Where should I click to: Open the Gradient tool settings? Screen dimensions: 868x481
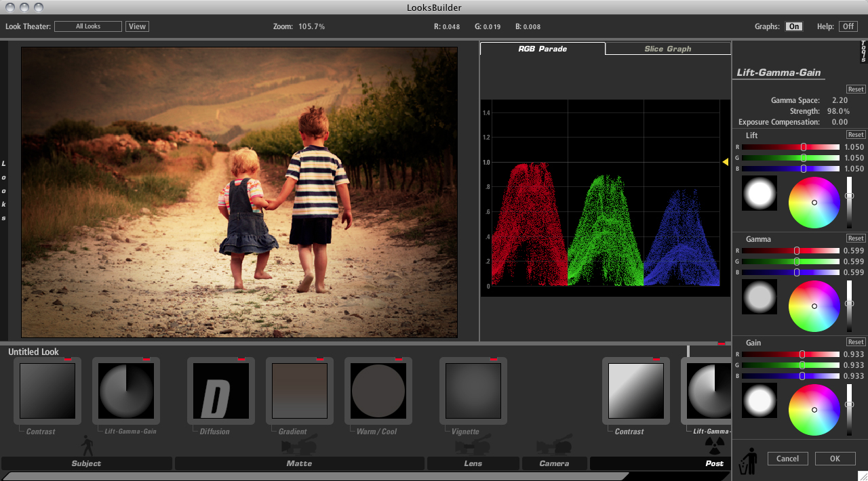click(299, 391)
